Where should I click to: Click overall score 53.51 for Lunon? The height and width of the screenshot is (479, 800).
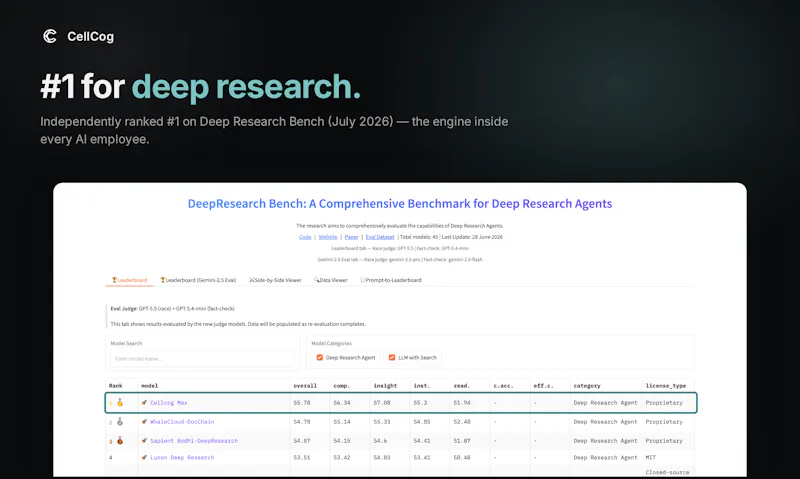[x=302, y=458]
